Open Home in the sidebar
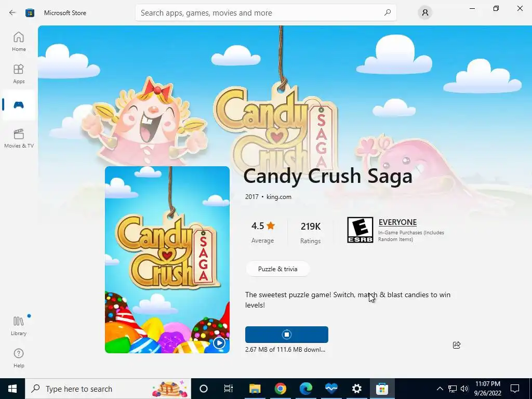The height and width of the screenshot is (399, 532). (19, 42)
